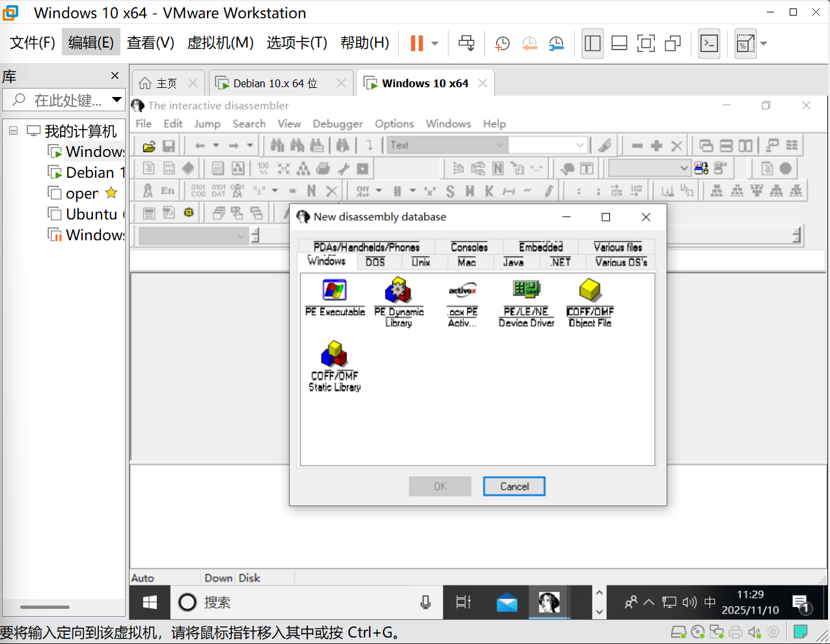Click the guest network tray icon
The image size is (830, 644).
click(669, 602)
